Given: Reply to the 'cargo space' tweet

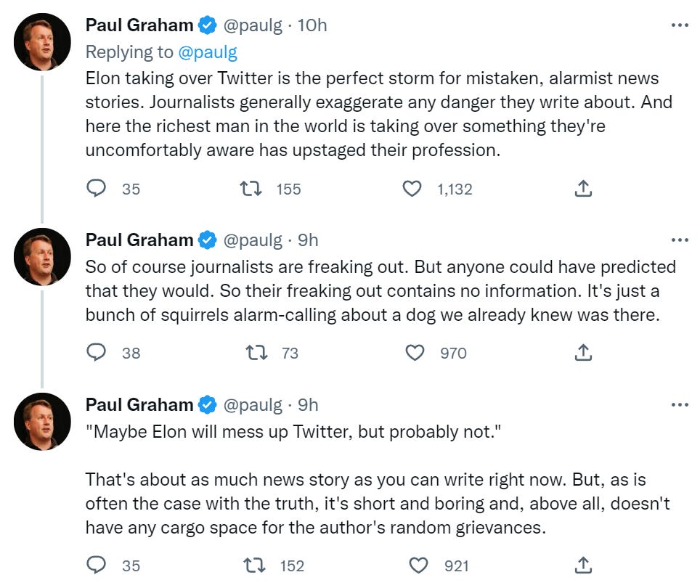Looking at the screenshot, I should point(97,565).
